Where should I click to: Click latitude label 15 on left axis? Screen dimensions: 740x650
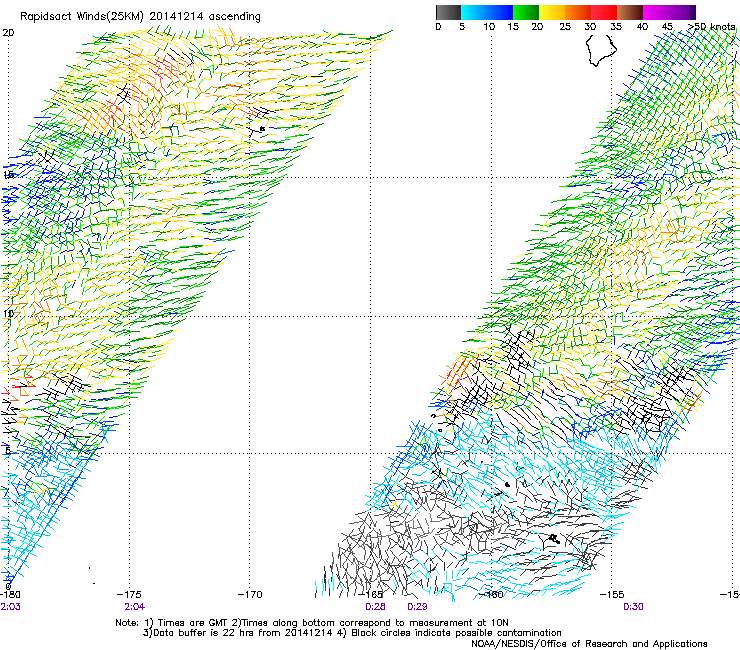click(x=8, y=175)
